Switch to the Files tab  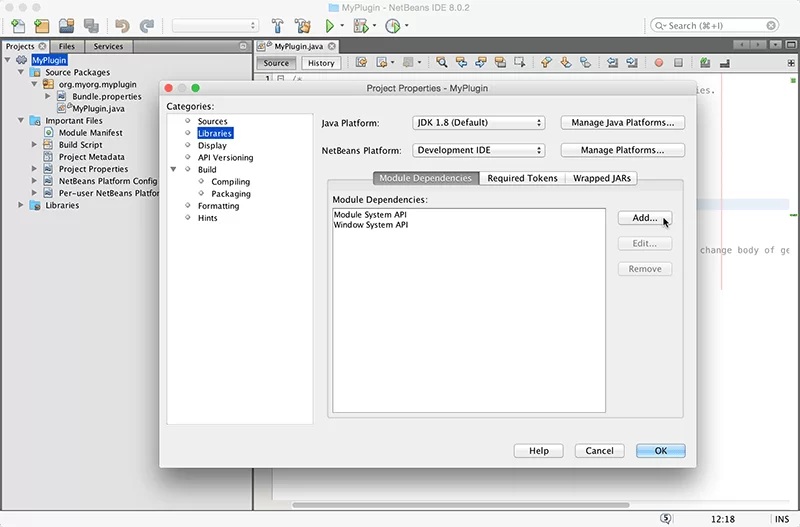click(66, 46)
